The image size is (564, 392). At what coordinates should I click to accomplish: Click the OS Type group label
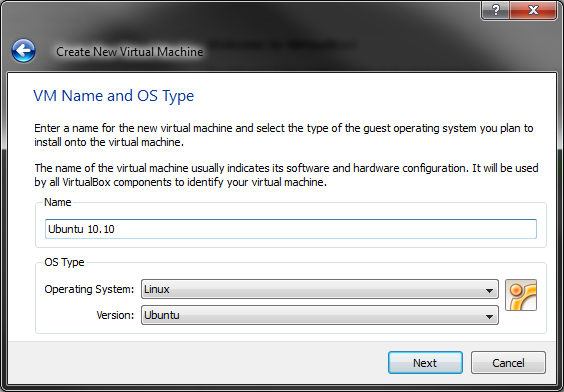point(64,262)
